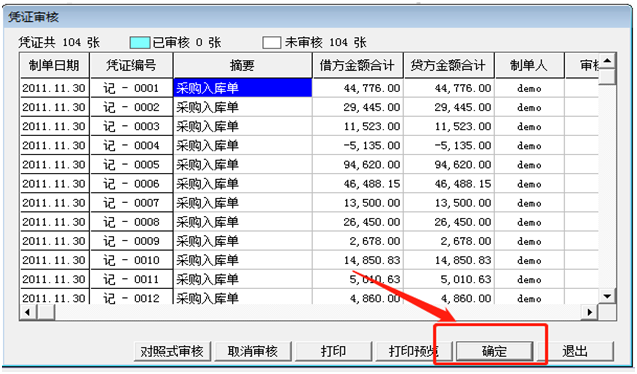This screenshot has height=374, width=637.
Task: Click vertical scrollbar down arrow
Action: tap(607, 296)
